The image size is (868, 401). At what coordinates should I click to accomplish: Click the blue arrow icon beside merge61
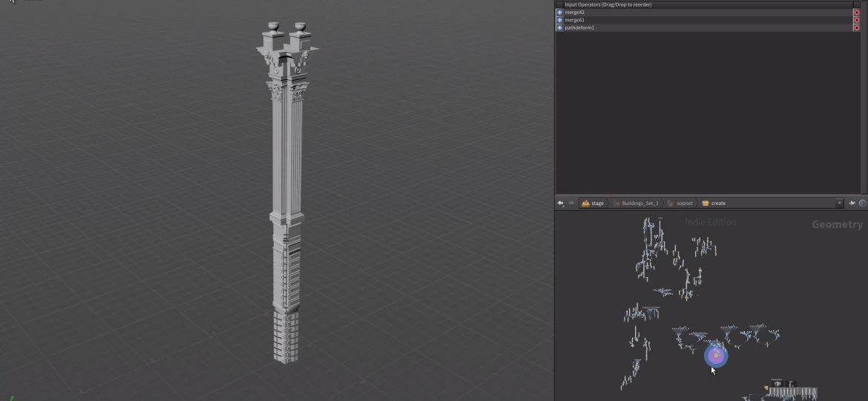(x=559, y=20)
